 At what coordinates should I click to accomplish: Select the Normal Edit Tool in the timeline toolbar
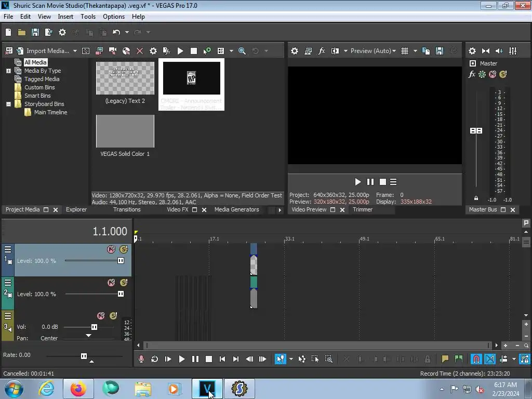pos(280,359)
